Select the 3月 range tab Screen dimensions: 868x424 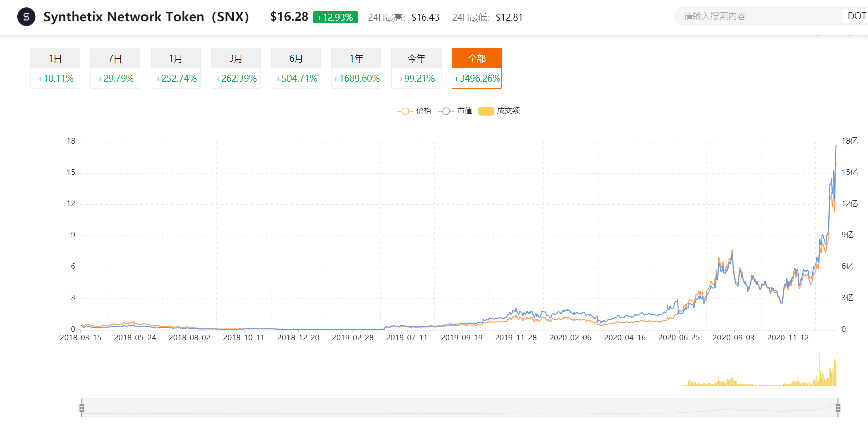[x=236, y=68]
